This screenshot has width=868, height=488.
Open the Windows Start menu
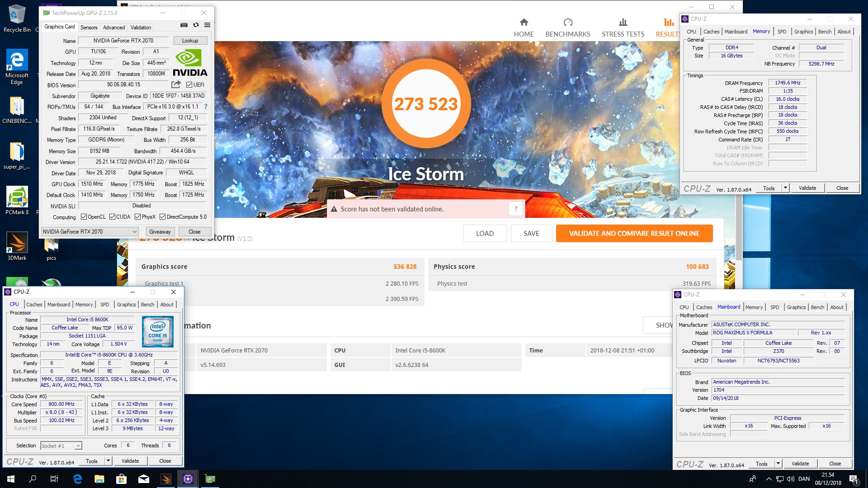(x=11, y=479)
